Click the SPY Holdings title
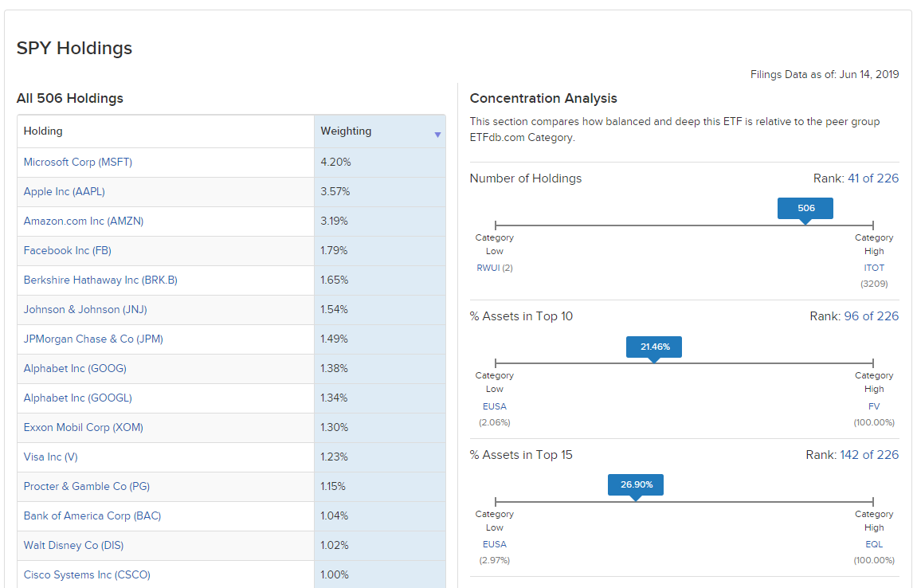The width and height of the screenshot is (917, 588). click(x=74, y=48)
